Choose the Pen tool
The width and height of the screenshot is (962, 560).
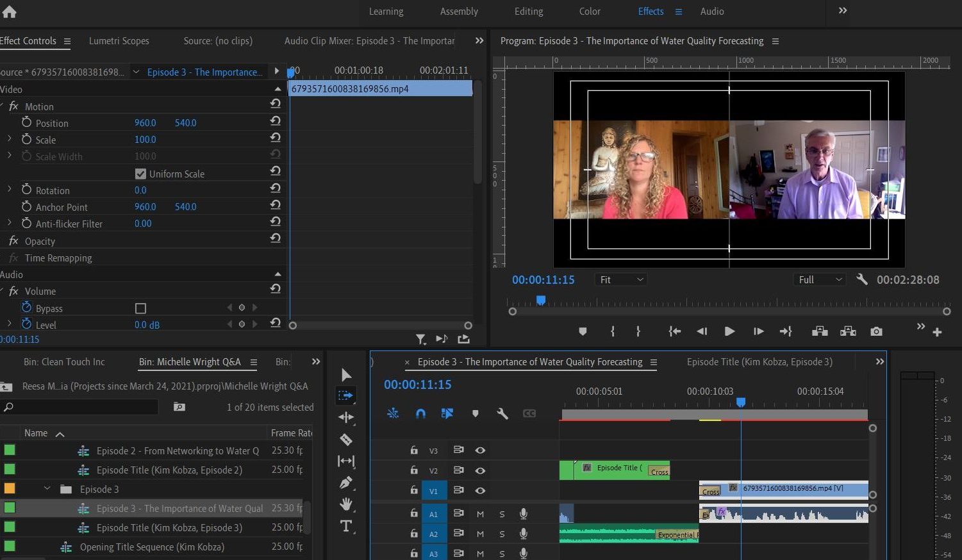(x=346, y=482)
